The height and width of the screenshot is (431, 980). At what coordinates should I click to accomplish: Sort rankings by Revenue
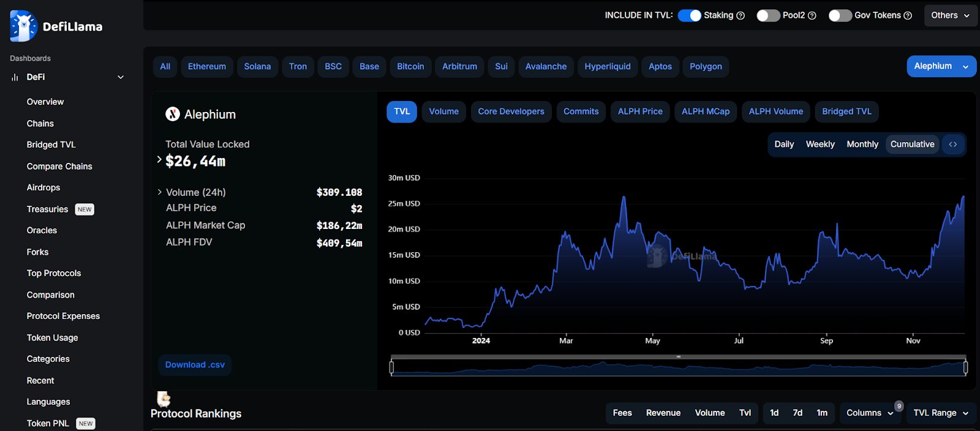(x=663, y=413)
